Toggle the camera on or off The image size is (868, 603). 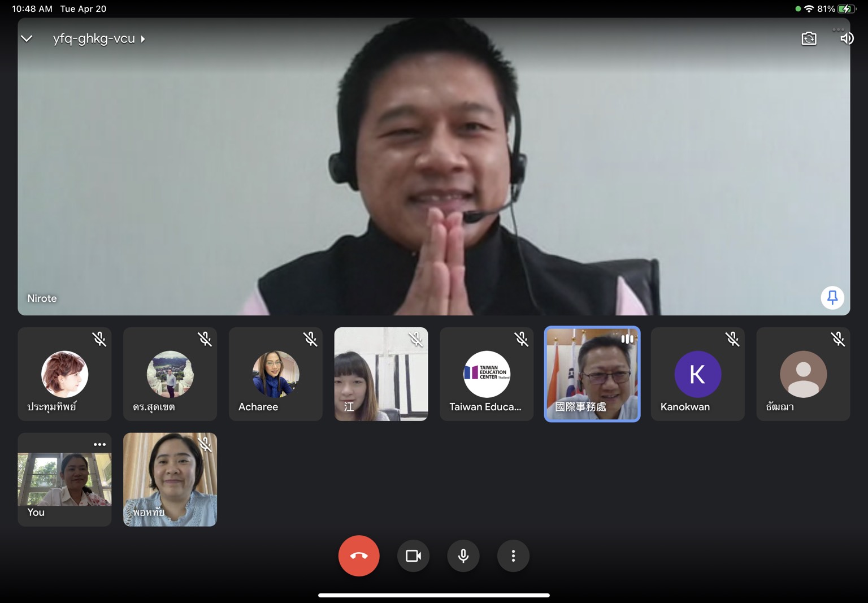tap(413, 556)
